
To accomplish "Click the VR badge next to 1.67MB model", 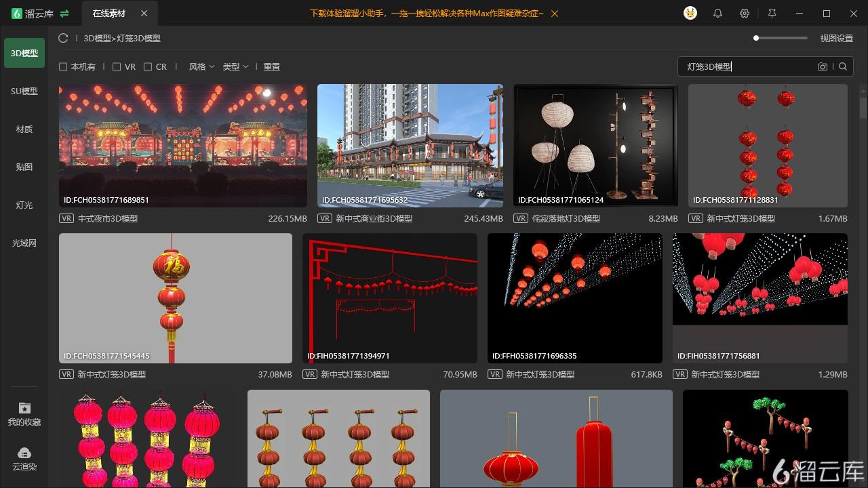I will pos(696,218).
